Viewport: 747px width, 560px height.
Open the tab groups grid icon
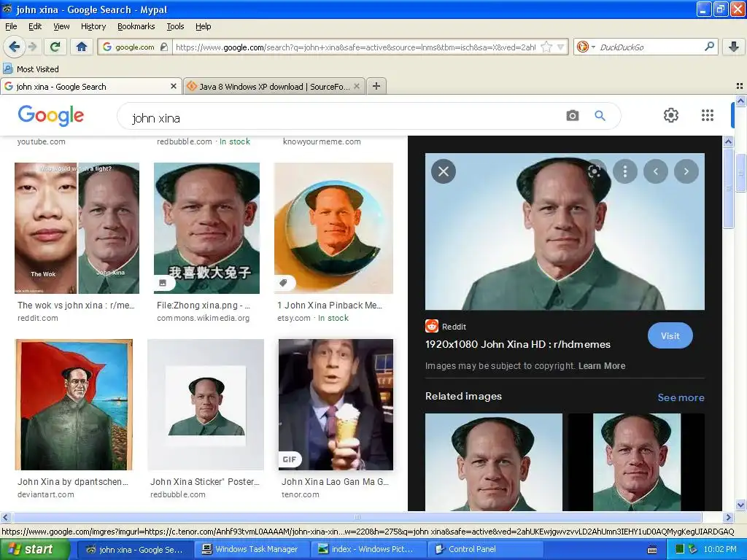740,86
